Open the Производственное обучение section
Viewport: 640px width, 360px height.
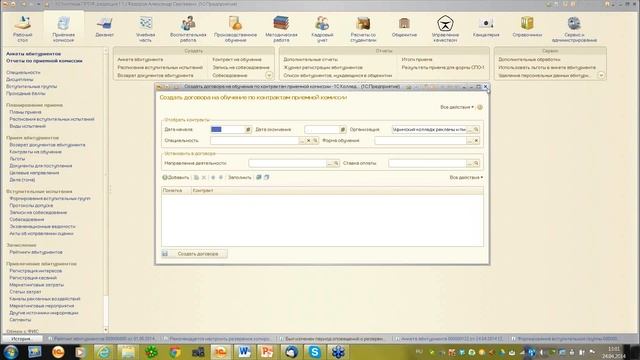[x=236, y=28]
